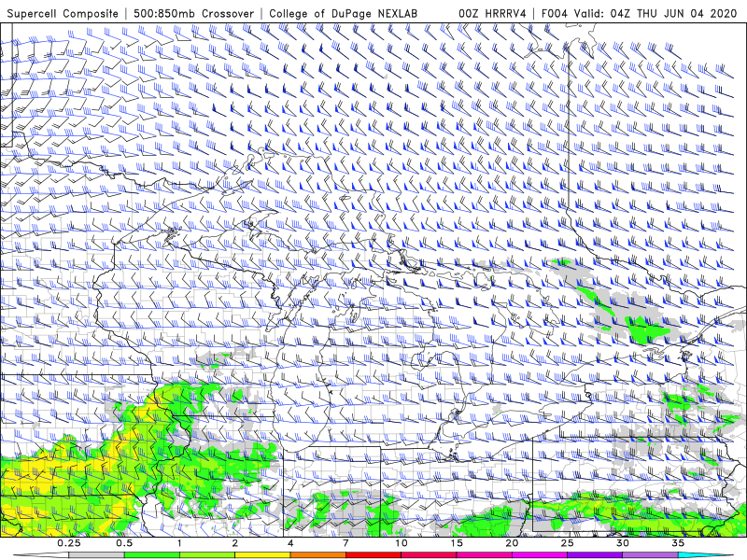
Task: Select the purple 25–30 legend segment
Action: (595, 555)
